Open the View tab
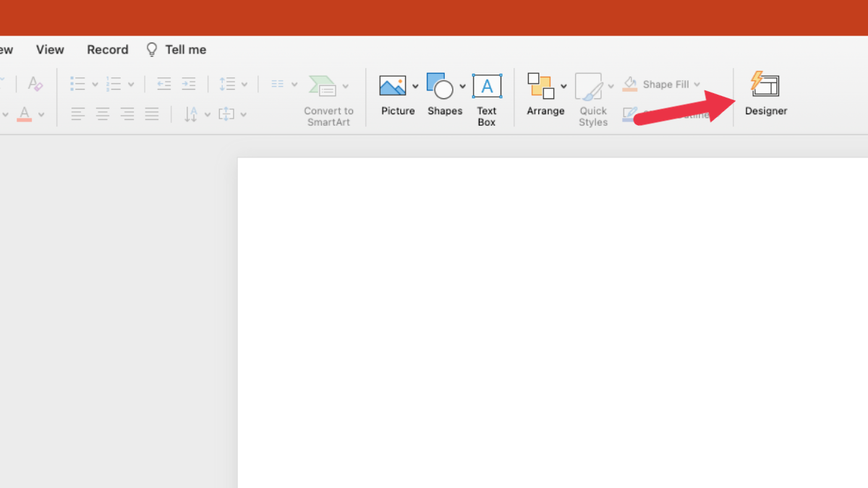The image size is (868, 488). tap(50, 50)
